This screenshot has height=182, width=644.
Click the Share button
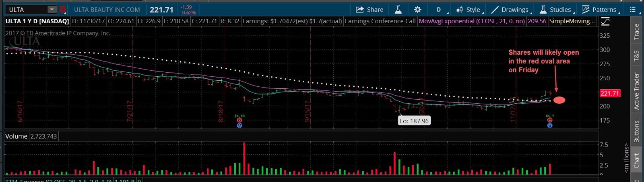click(369, 10)
